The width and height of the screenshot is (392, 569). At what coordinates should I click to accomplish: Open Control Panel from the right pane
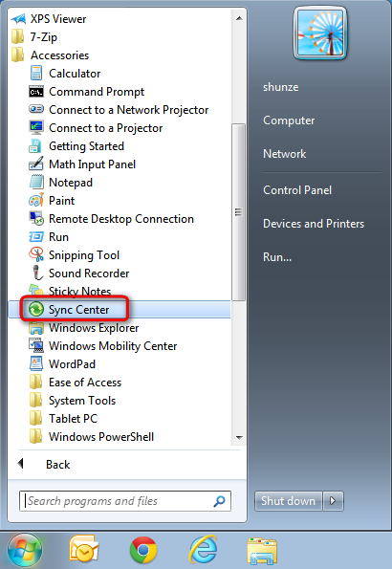pos(297,190)
